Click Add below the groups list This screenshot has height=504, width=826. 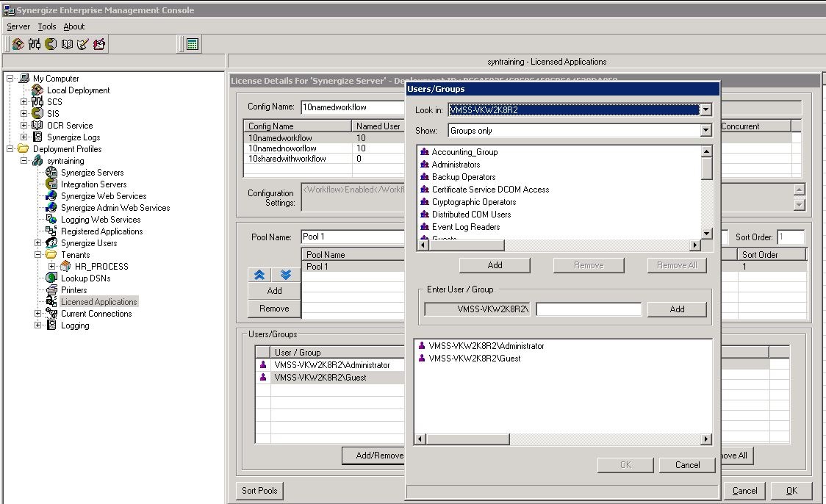tap(495, 265)
